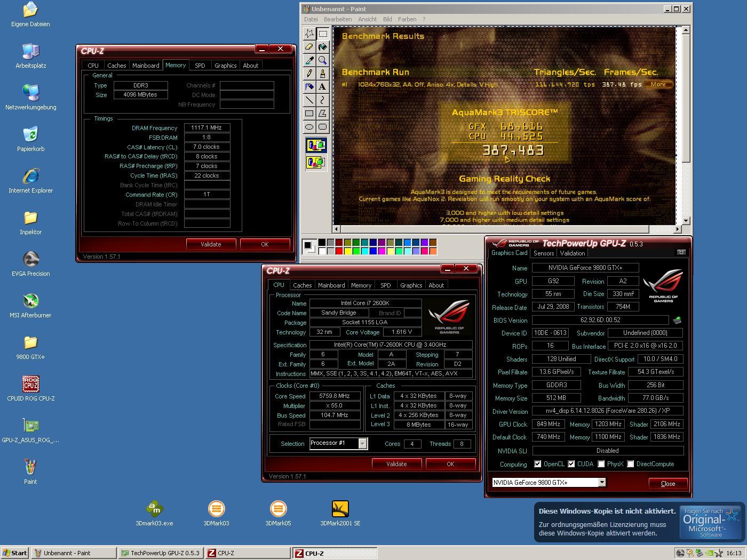The image size is (747, 560).
Task: Open SPD tab in CPU-Z memory window
Action: [x=200, y=66]
